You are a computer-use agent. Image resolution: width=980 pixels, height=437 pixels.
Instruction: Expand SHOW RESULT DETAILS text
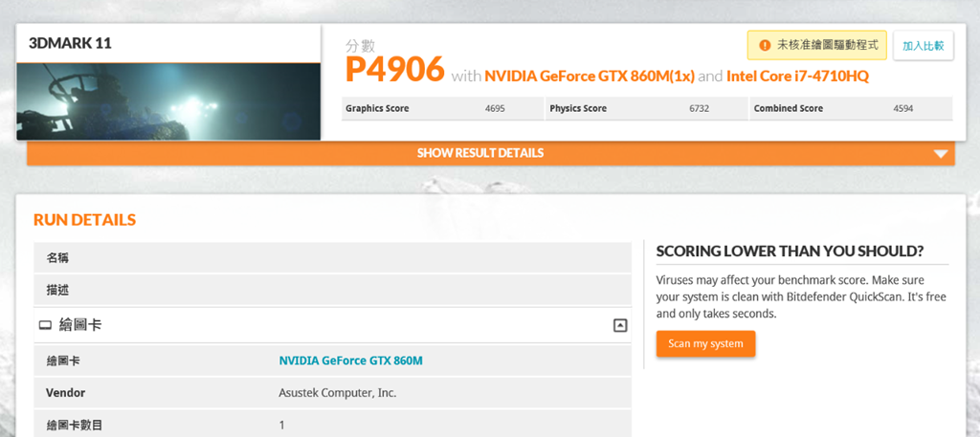[479, 153]
